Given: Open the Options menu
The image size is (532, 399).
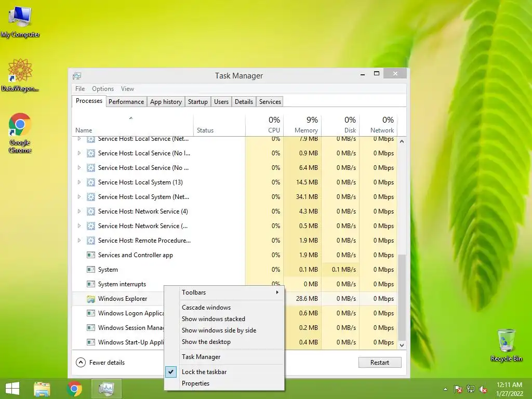Looking at the screenshot, I should [103, 88].
